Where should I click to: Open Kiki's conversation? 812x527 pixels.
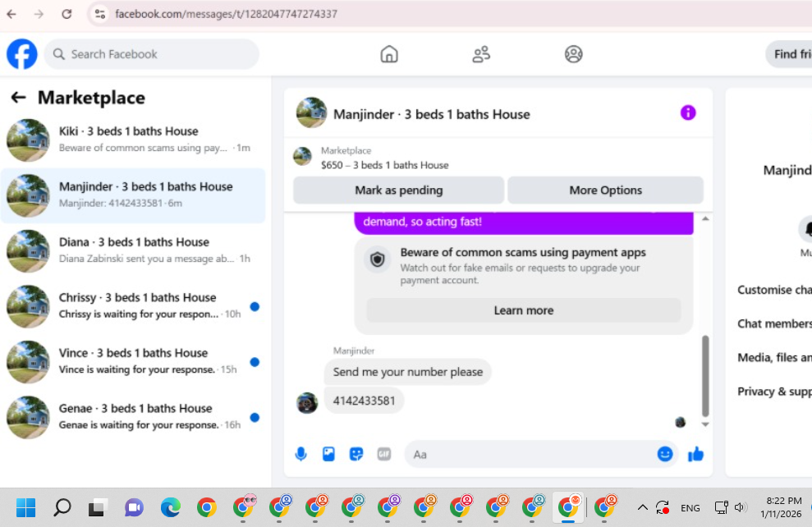point(133,140)
